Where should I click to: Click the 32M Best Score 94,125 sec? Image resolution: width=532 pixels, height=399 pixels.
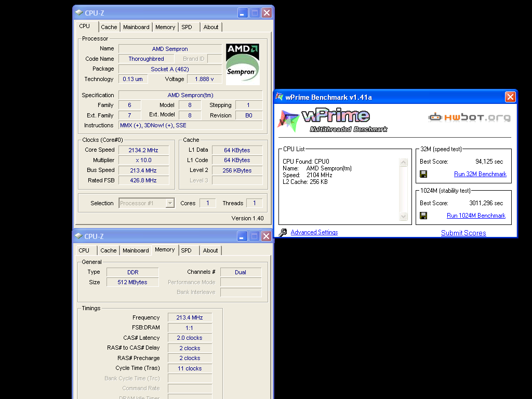pyautogui.click(x=489, y=162)
